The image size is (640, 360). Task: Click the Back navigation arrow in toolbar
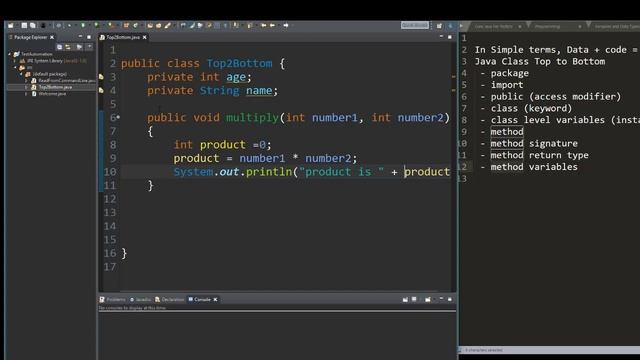point(272,25)
